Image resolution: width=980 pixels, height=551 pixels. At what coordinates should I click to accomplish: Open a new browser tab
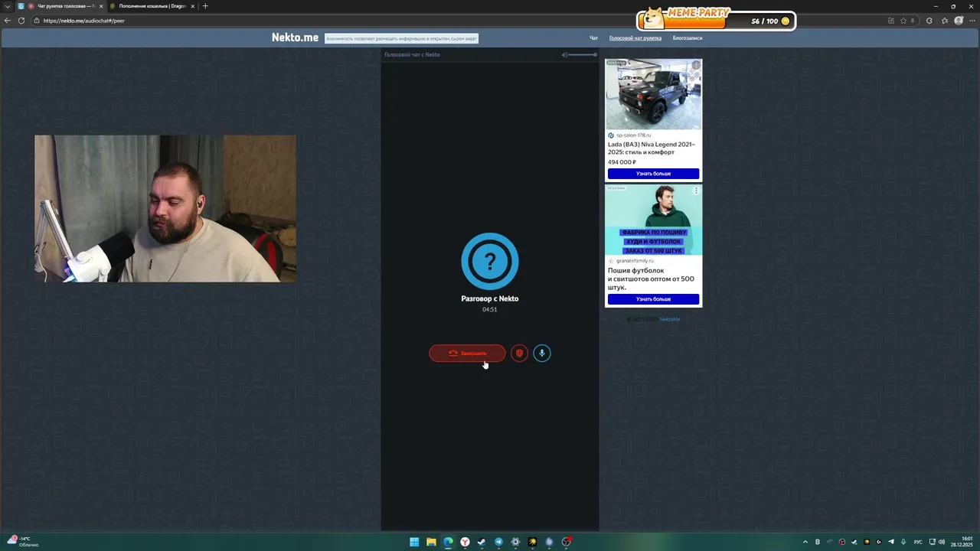coord(205,6)
